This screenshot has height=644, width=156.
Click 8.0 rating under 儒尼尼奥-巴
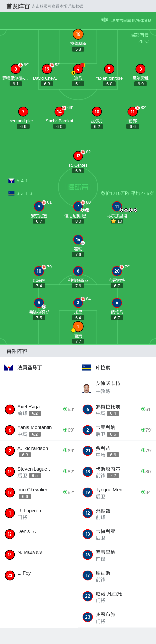point(78,221)
